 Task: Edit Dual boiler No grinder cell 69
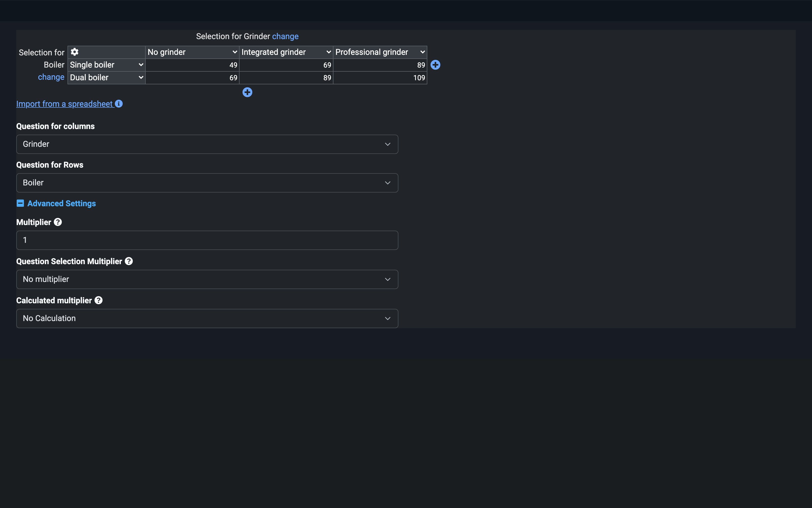pos(192,78)
